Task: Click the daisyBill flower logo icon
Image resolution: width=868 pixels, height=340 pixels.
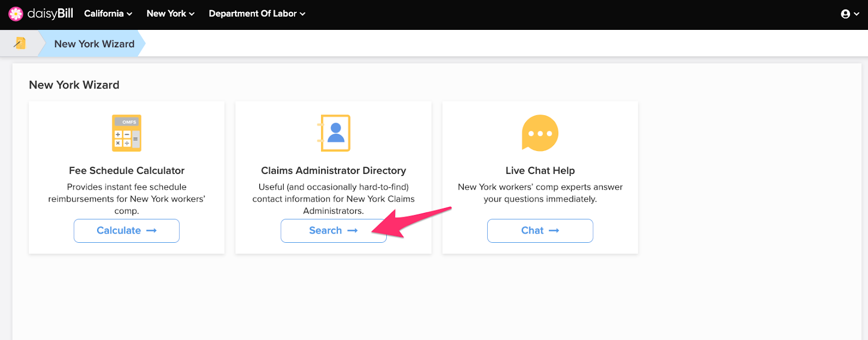Action: pos(16,14)
